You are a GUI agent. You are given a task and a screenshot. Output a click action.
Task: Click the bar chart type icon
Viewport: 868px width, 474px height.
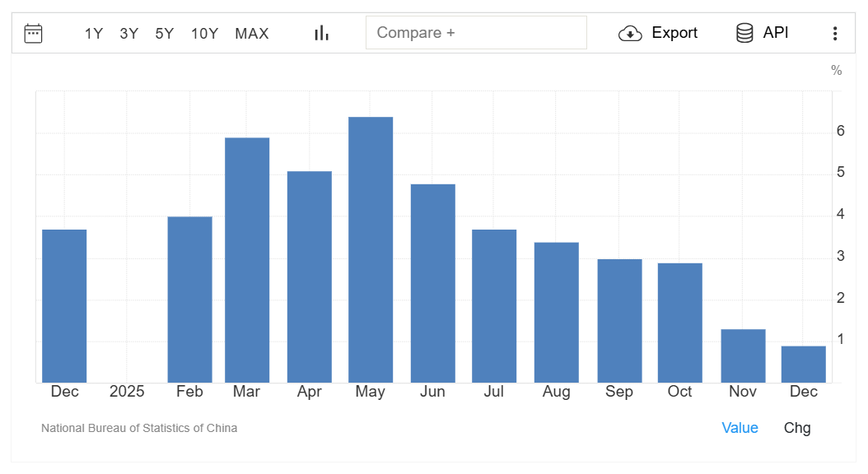pos(321,33)
